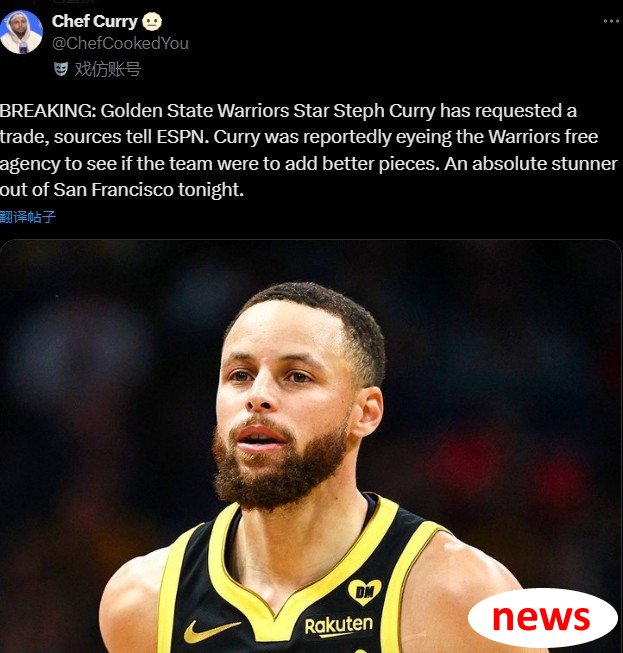Viewport: 623px width, 653px height.
Task: Click the parody mask icon
Action: click(61, 69)
